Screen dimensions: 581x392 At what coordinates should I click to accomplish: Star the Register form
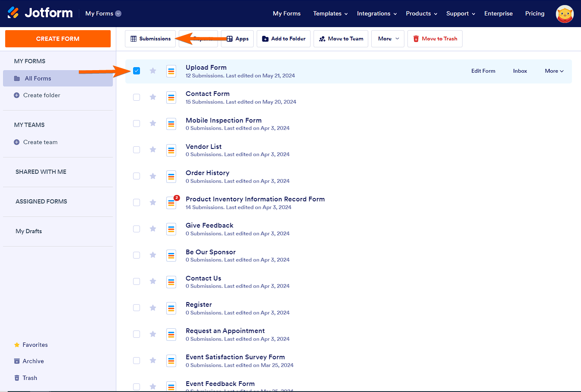click(153, 308)
